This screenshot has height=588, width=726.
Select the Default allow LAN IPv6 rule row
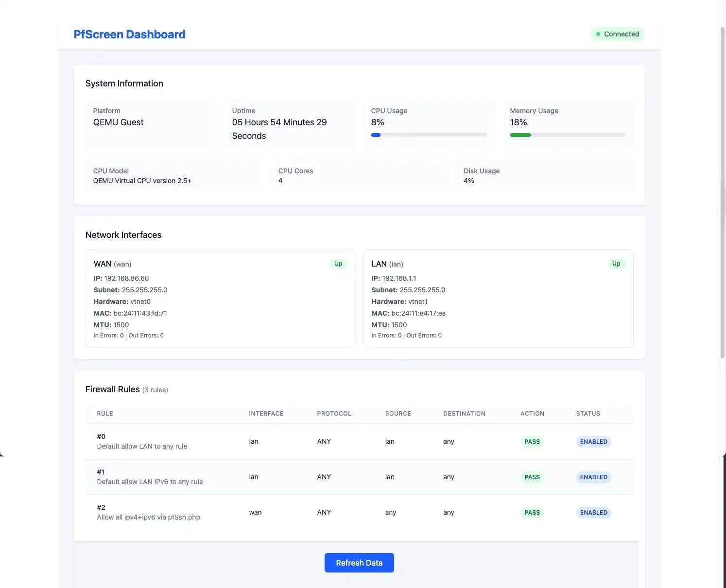coord(150,477)
